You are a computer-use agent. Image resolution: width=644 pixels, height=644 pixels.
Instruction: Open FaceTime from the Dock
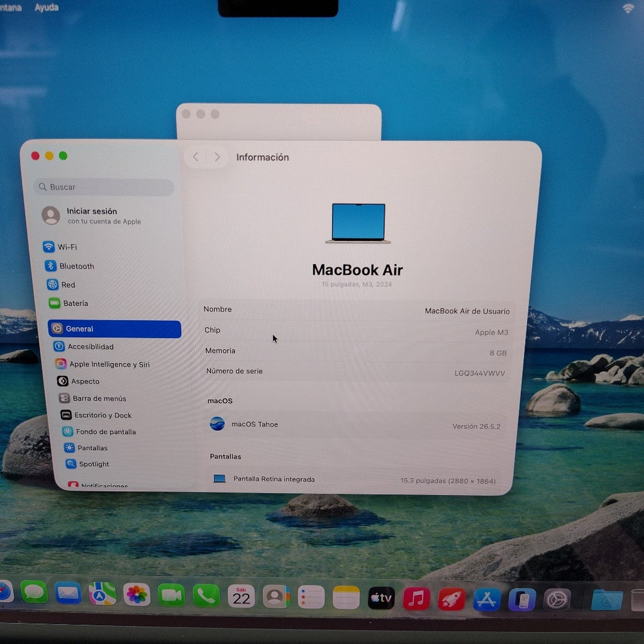(x=171, y=595)
